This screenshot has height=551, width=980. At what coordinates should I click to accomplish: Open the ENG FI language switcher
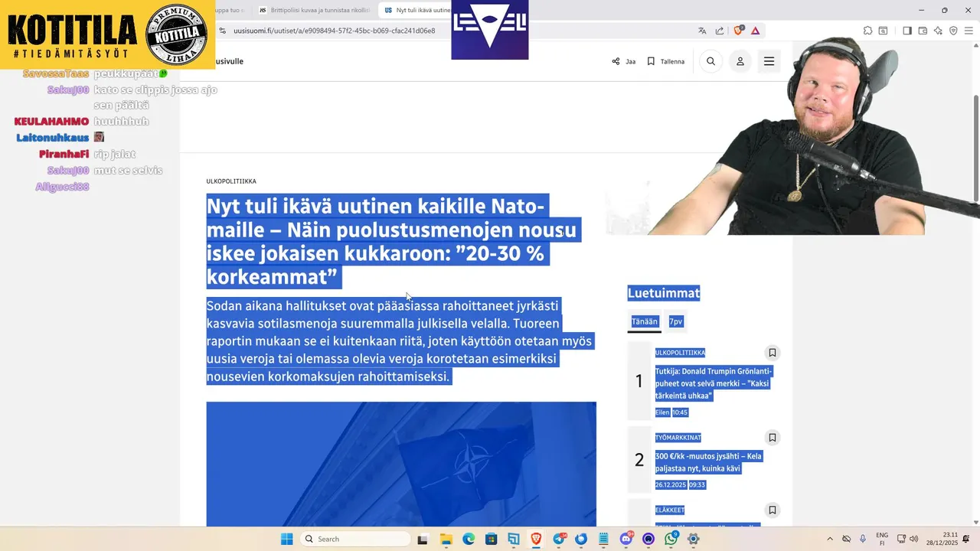click(x=882, y=539)
